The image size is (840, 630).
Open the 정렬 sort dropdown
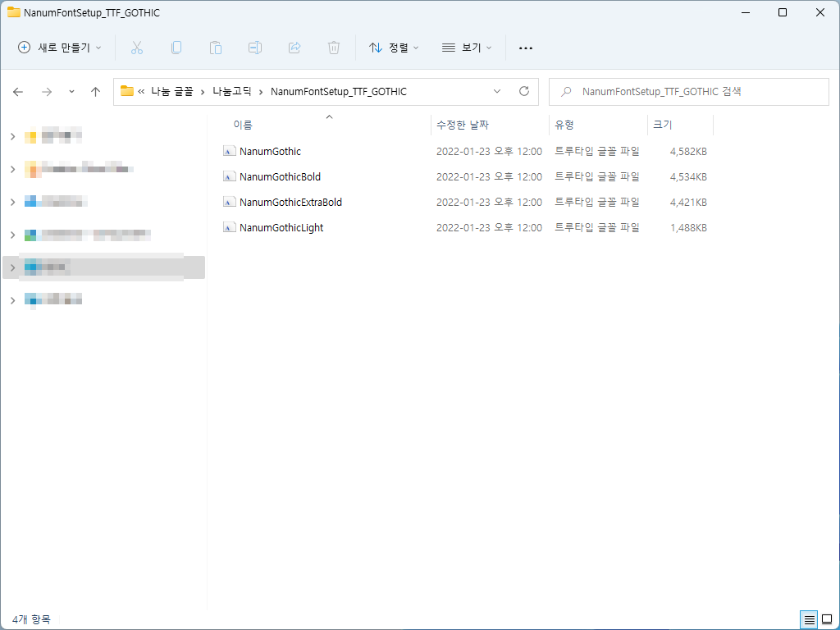(x=394, y=48)
